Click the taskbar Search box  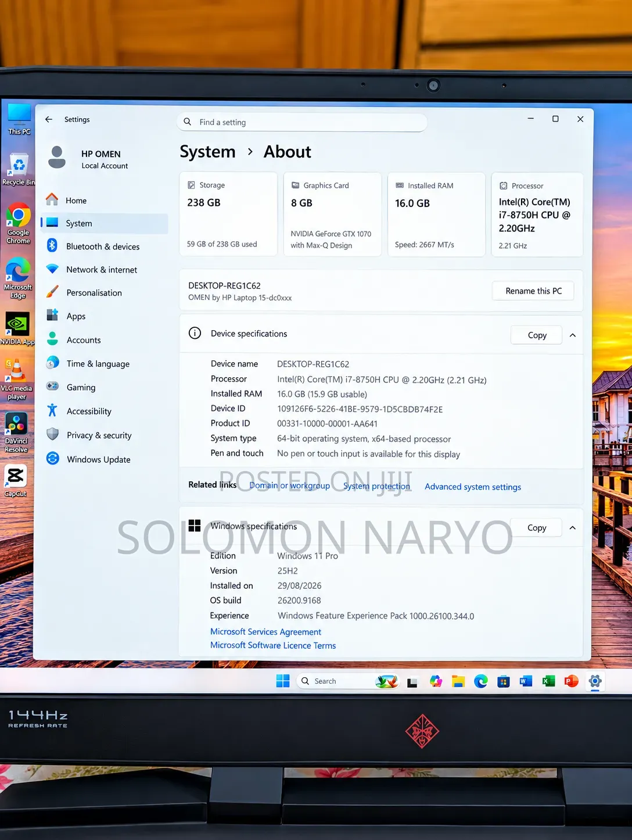click(x=347, y=681)
